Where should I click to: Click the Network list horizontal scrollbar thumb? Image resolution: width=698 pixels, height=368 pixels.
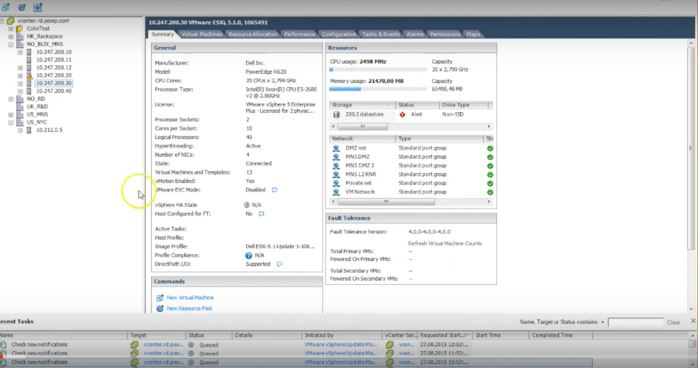click(x=386, y=202)
